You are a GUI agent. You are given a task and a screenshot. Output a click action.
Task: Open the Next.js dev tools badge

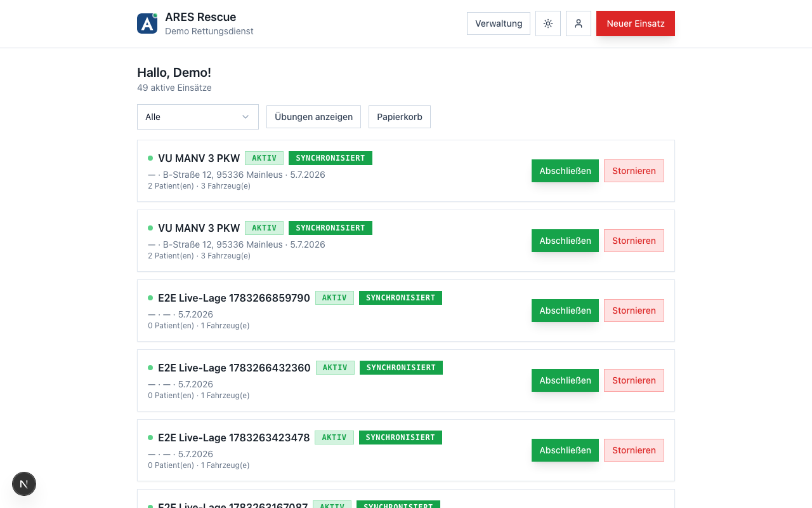24,484
